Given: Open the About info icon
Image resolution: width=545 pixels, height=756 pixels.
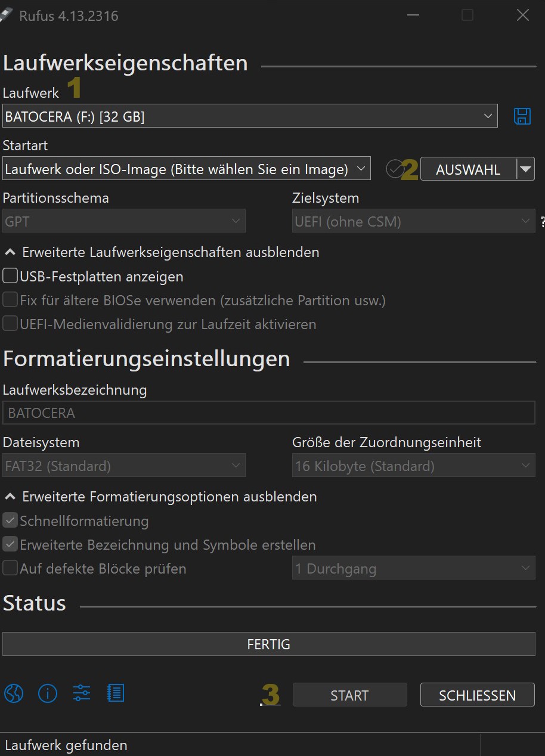Looking at the screenshot, I should click(x=48, y=693).
